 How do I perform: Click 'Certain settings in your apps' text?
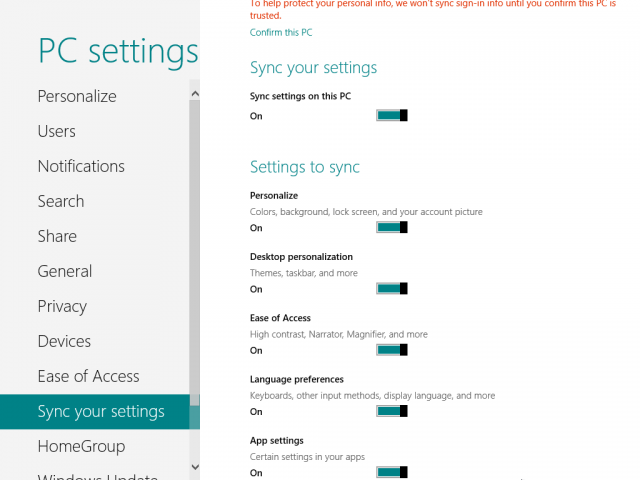307,457
